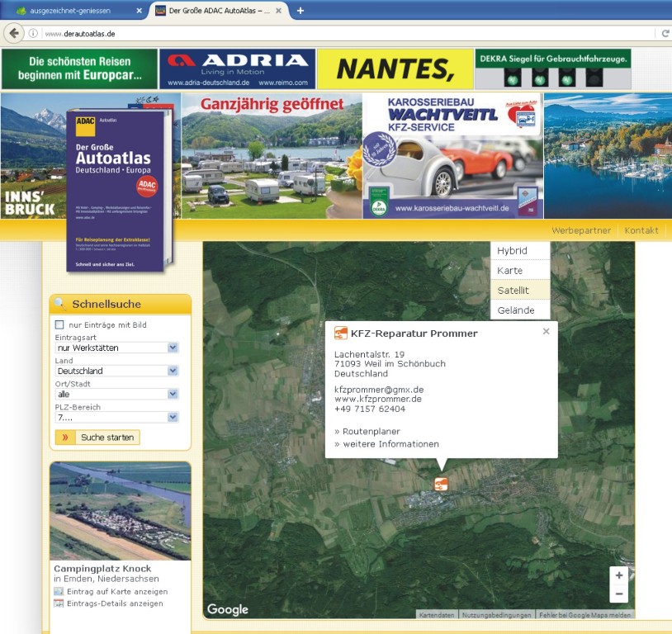Click 'Fehler bei Google Maps melden' link
Screen dimensions: 672x634
[x=584, y=615]
